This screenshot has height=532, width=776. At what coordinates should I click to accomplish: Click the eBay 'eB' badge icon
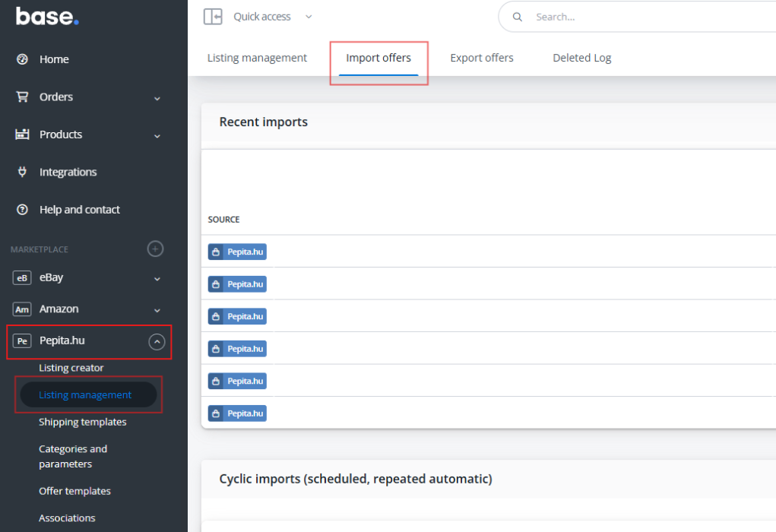22,278
